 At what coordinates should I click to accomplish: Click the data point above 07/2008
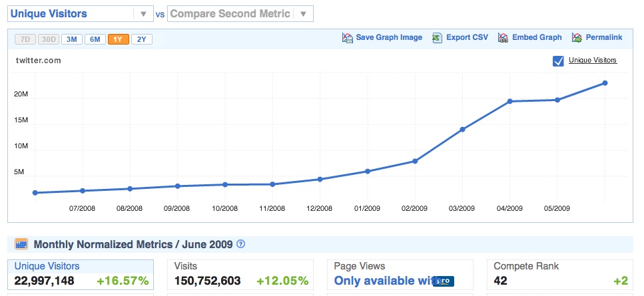tap(83, 191)
